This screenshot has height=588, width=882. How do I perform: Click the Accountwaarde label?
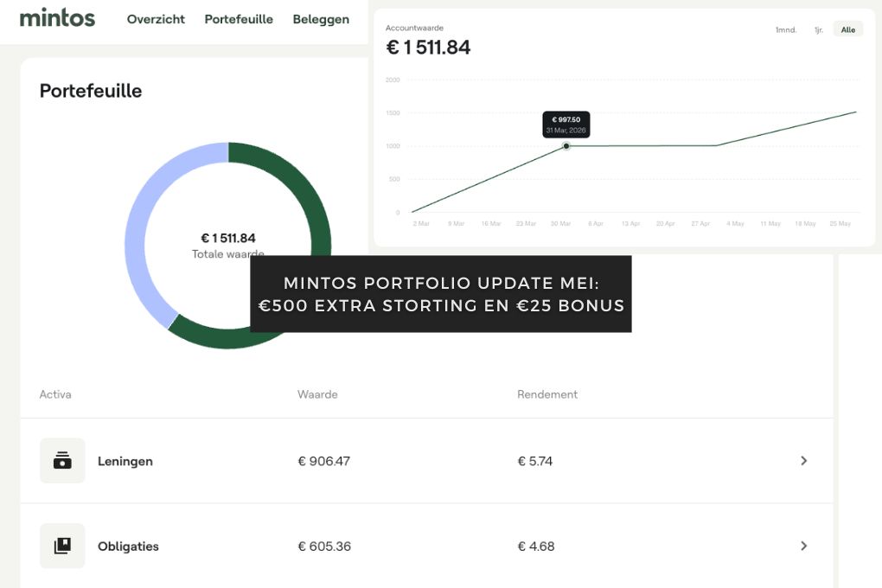coord(414,28)
